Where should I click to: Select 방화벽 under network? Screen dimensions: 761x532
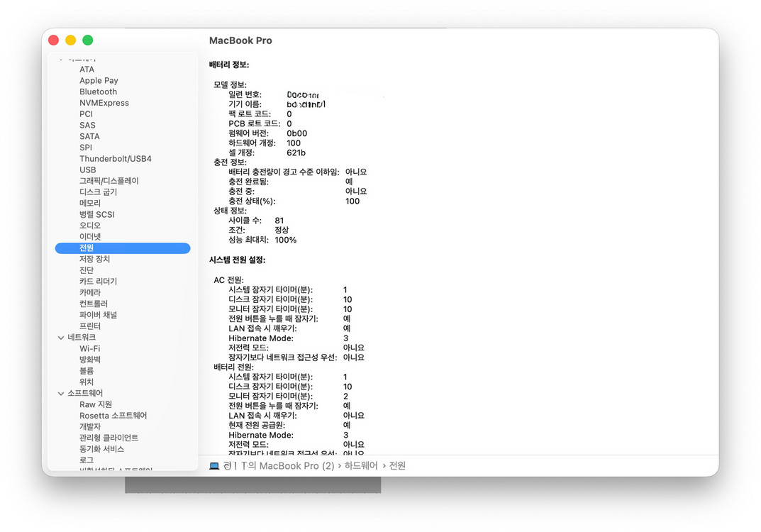(x=90, y=360)
